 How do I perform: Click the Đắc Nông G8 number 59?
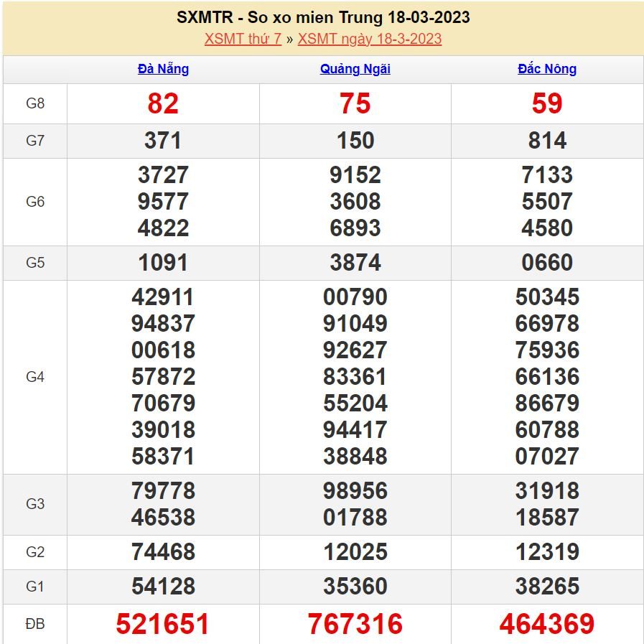click(x=547, y=103)
